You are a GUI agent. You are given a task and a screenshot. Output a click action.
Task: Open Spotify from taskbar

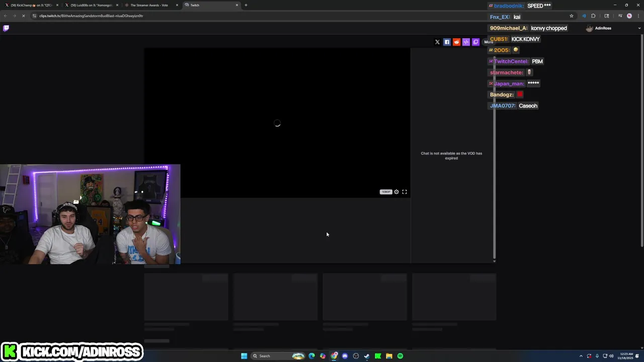click(400, 356)
